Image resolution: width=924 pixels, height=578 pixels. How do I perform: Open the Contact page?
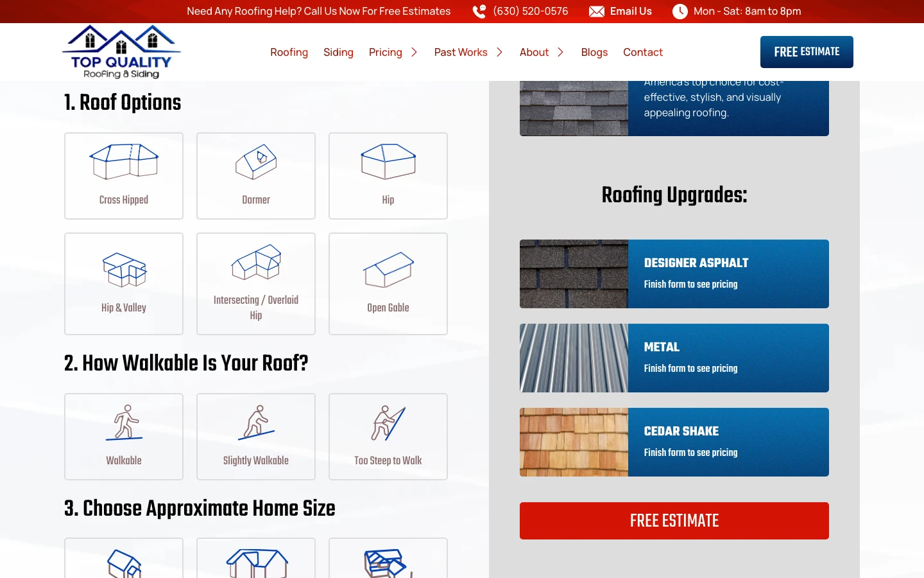[643, 52]
